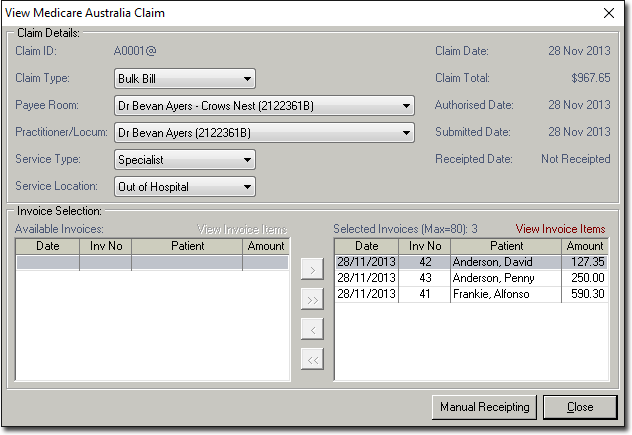Close the View Medicare Australia Claim dialog via X
Image resolution: width=632 pixels, height=435 pixels.
(x=609, y=13)
